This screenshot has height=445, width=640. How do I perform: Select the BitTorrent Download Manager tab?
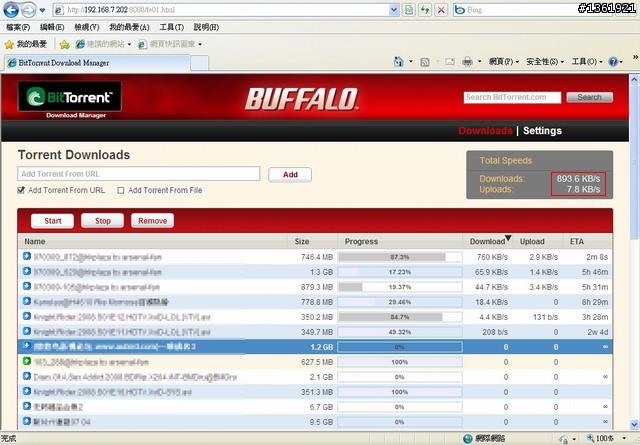click(x=97, y=63)
